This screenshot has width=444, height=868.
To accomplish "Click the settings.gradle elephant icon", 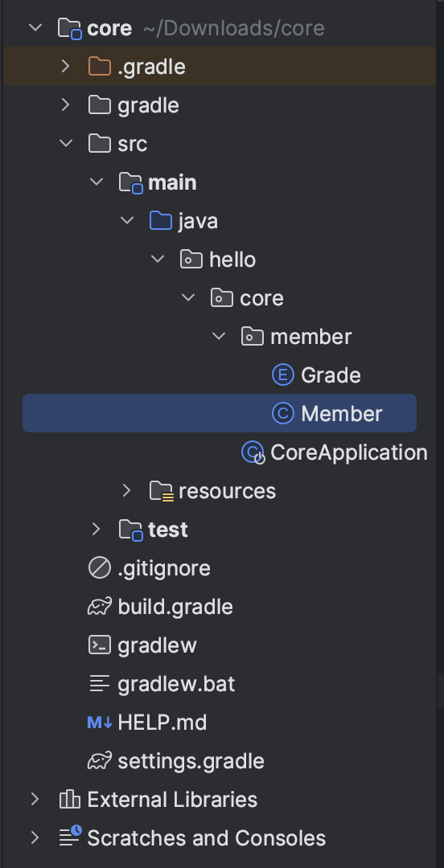I will click(100, 762).
